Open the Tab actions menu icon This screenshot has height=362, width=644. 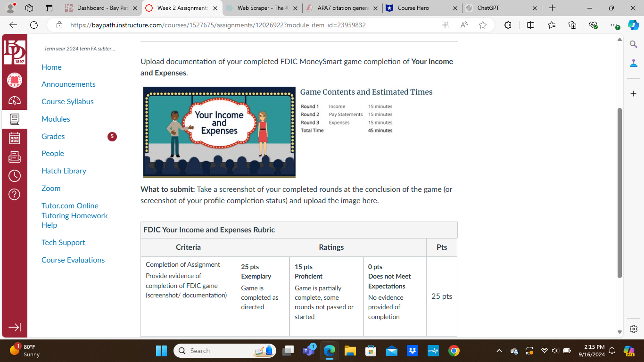(x=49, y=8)
